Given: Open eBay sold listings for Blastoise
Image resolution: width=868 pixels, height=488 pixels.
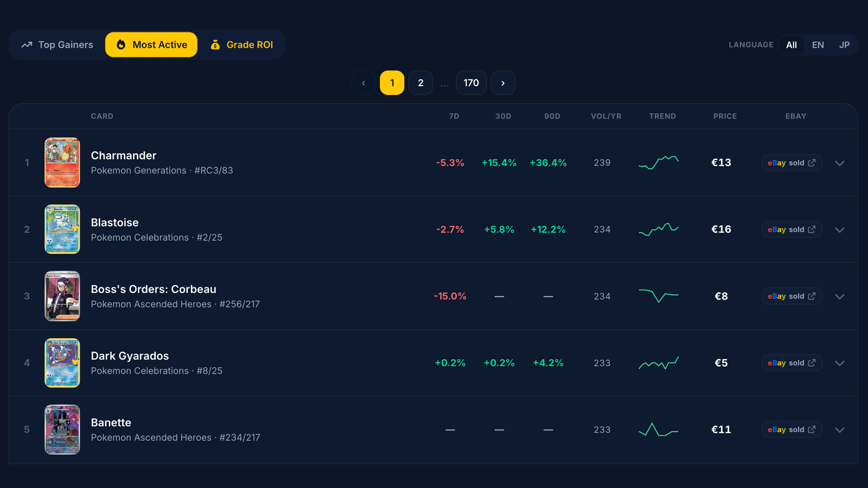Looking at the screenshot, I should (x=792, y=229).
